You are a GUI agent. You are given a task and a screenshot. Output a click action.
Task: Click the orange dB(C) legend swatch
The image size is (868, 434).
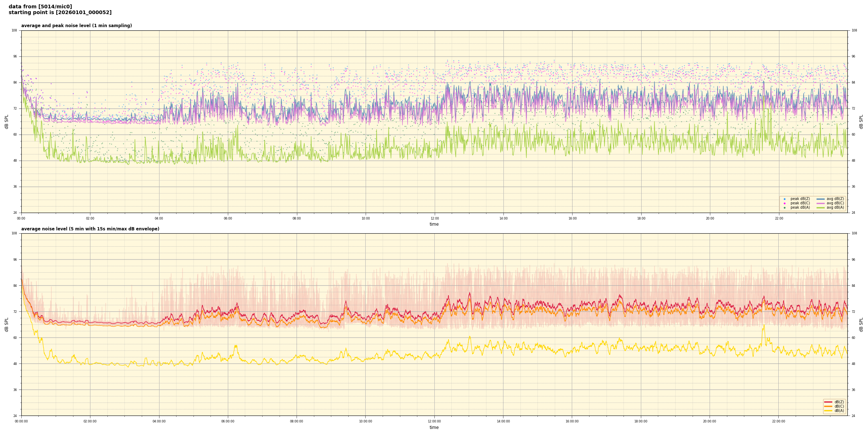click(828, 406)
